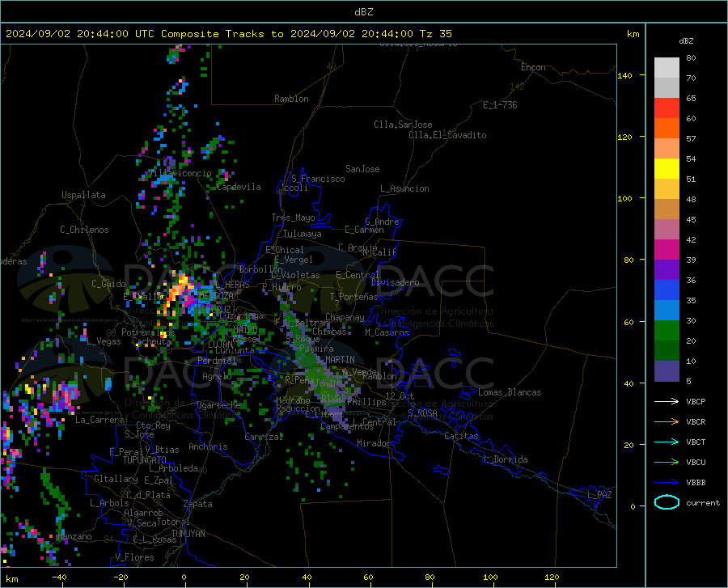Click the 'dBZ' heading above the color scale
The image size is (728, 588).
click(686, 40)
